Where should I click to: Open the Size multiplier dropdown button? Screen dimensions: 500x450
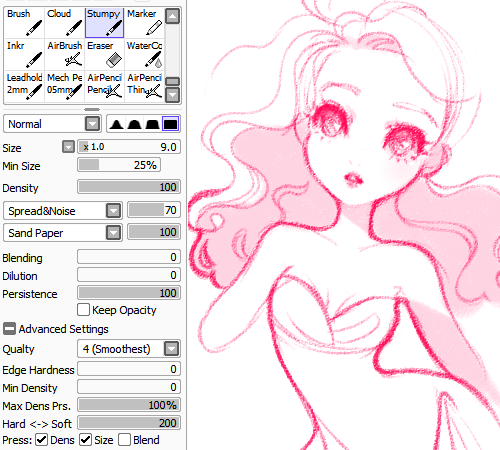(68, 147)
